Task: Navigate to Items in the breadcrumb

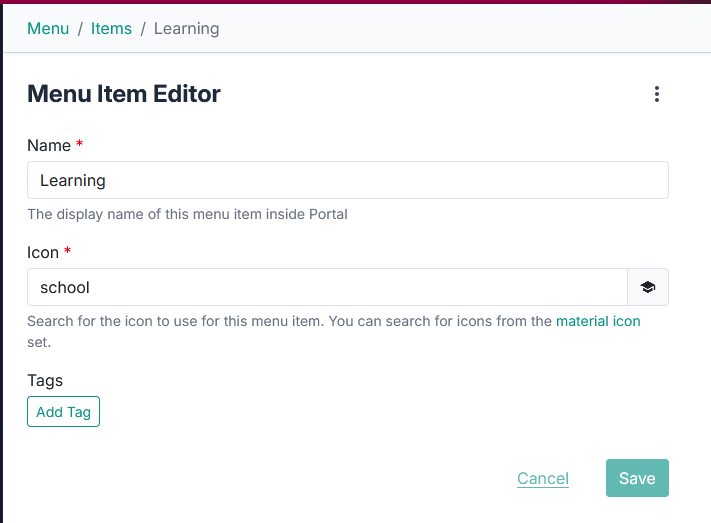Action: (x=111, y=28)
